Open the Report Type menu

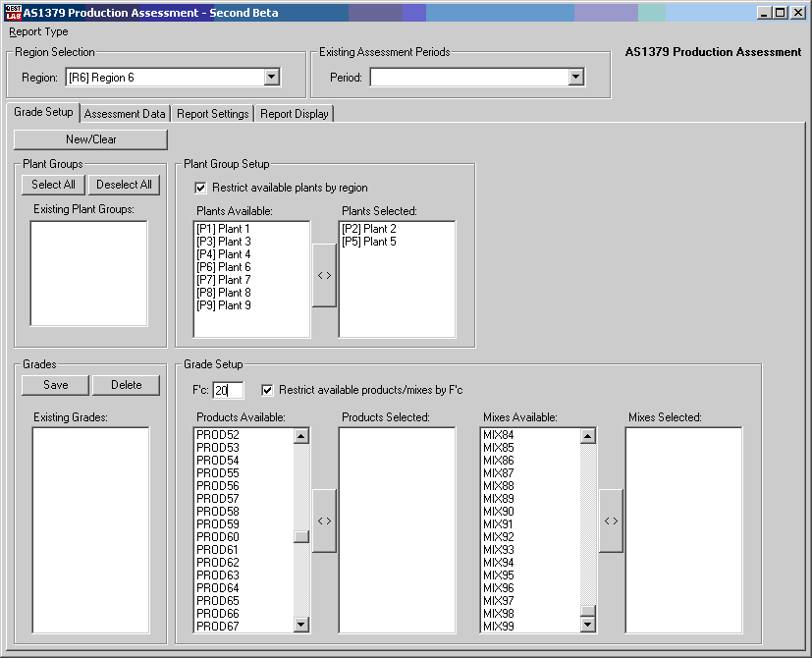[38, 31]
